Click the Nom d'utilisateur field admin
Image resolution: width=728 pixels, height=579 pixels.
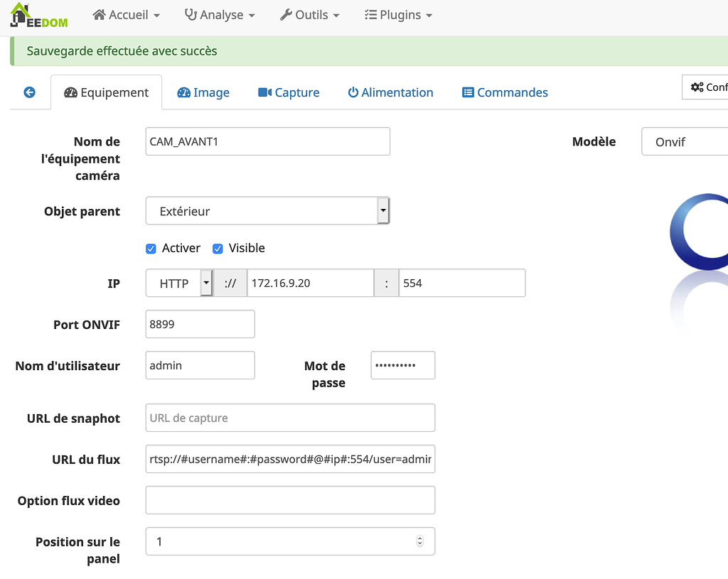pyautogui.click(x=200, y=365)
